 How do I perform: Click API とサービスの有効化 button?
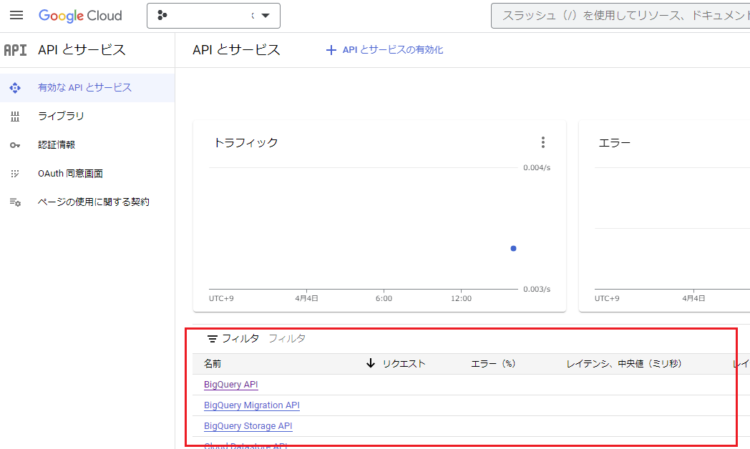(x=384, y=50)
